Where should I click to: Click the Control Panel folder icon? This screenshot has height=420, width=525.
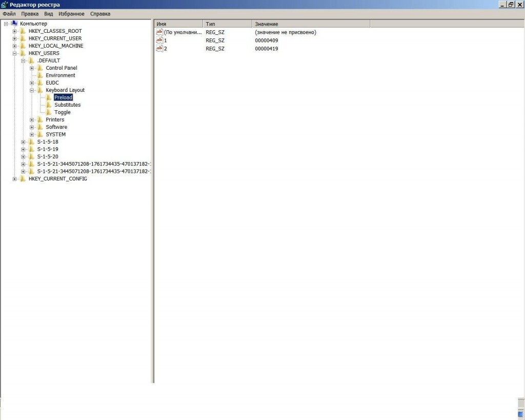tap(39, 67)
